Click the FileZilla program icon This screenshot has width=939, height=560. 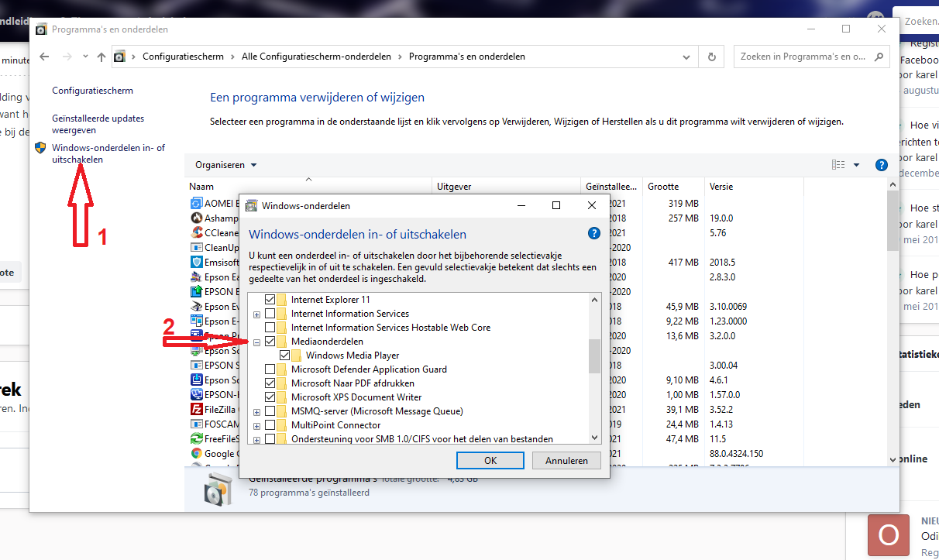coord(196,410)
